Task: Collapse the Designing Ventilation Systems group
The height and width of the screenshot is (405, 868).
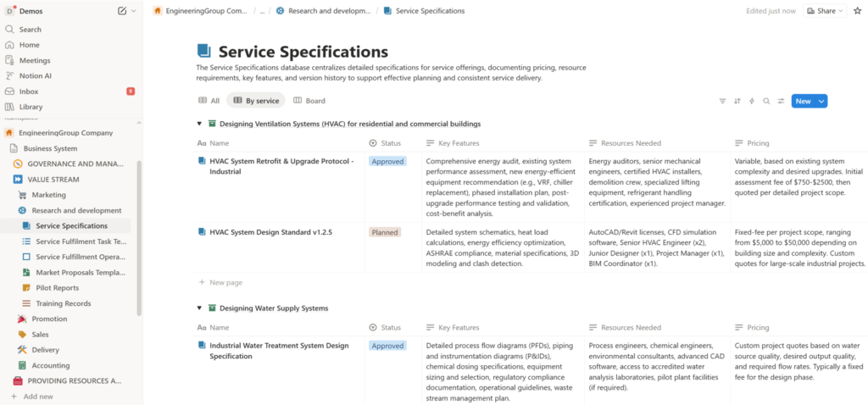Action: click(x=200, y=124)
